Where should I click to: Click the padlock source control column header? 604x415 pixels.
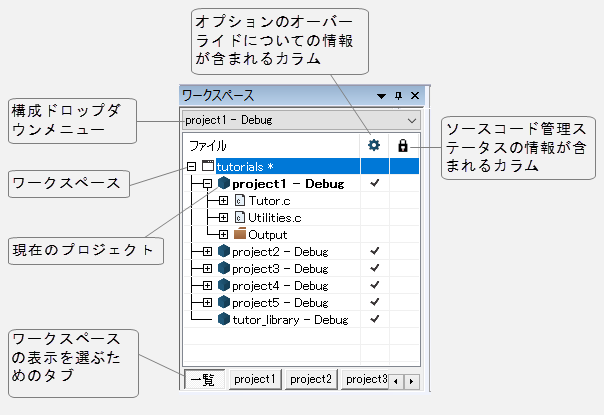point(403,146)
